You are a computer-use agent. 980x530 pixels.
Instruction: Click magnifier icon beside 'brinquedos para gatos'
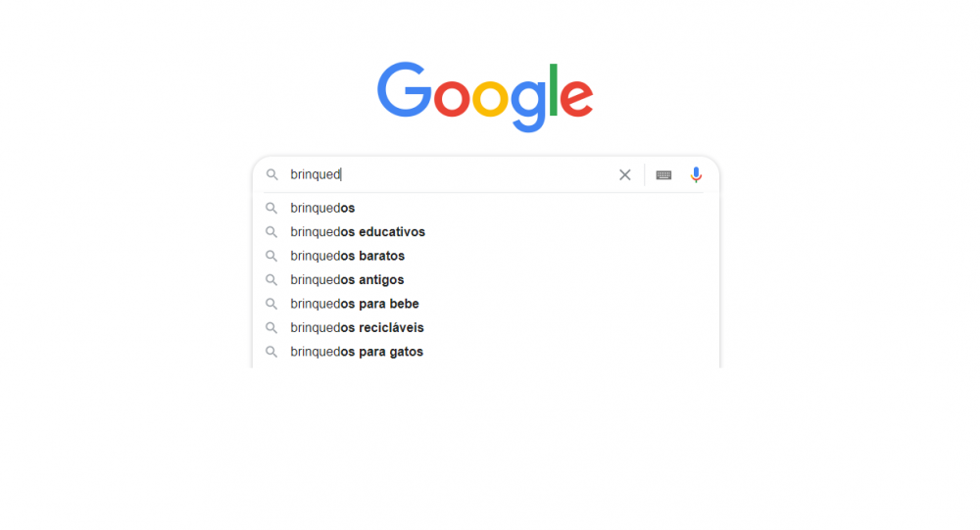[271, 352]
